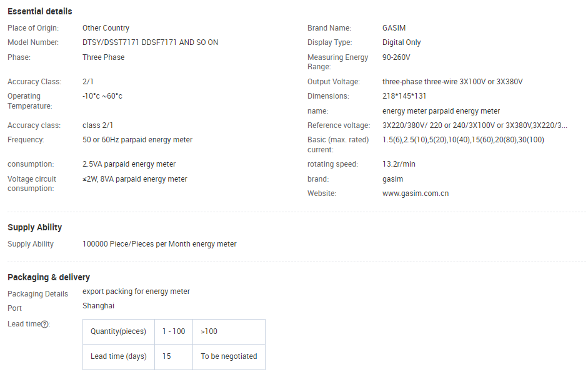Click the Lead time help question-mark icon

(x=45, y=324)
